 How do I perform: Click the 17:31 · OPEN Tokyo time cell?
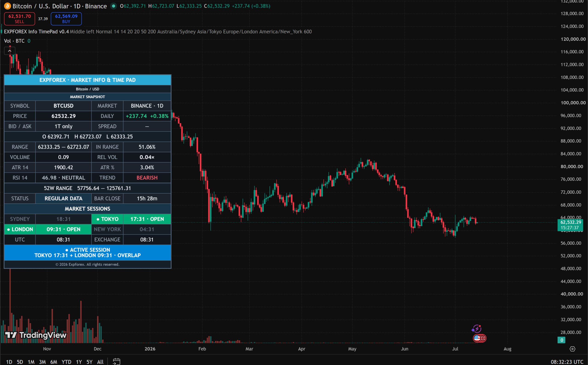(x=147, y=219)
